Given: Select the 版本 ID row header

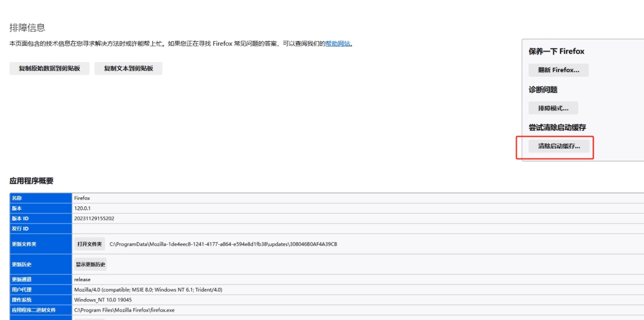Looking at the screenshot, I should click(x=41, y=218).
